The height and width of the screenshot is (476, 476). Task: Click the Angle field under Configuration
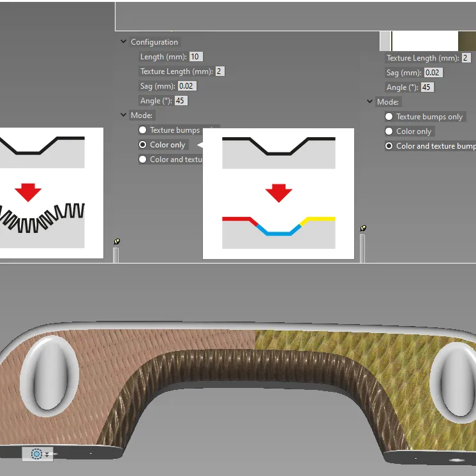181,100
